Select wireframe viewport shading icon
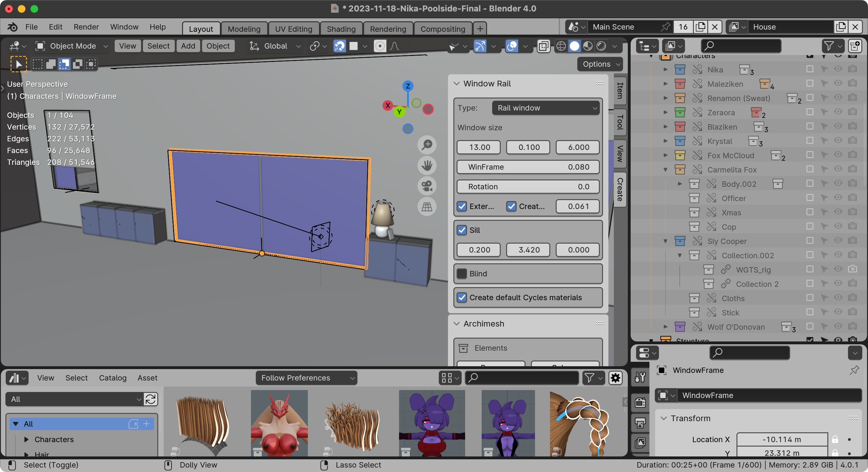This screenshot has width=868, height=472. (561, 46)
